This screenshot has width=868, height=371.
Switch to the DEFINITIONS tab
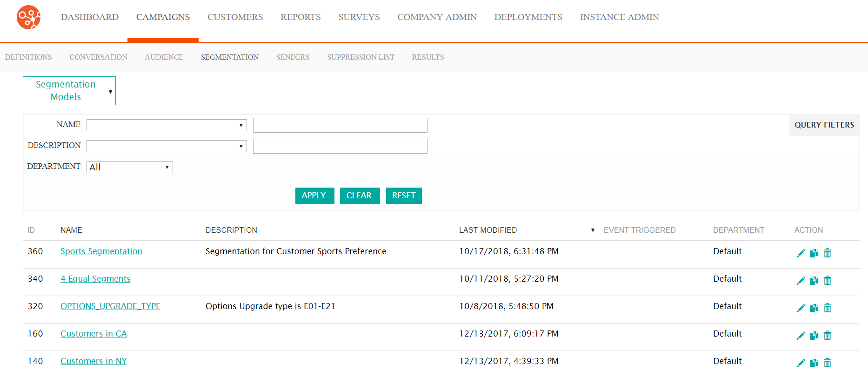28,57
